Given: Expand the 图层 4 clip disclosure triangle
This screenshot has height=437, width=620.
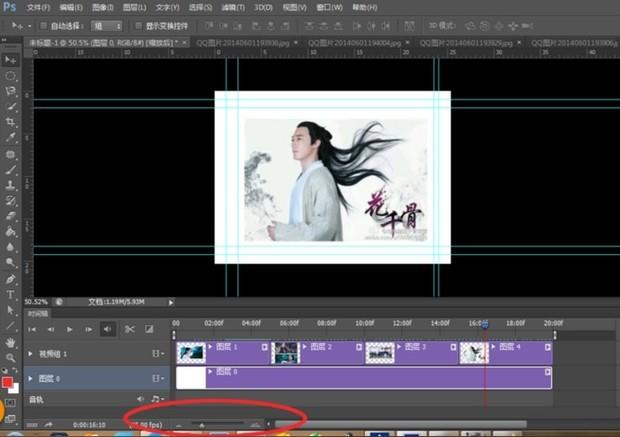Looking at the screenshot, I should pos(493,347).
